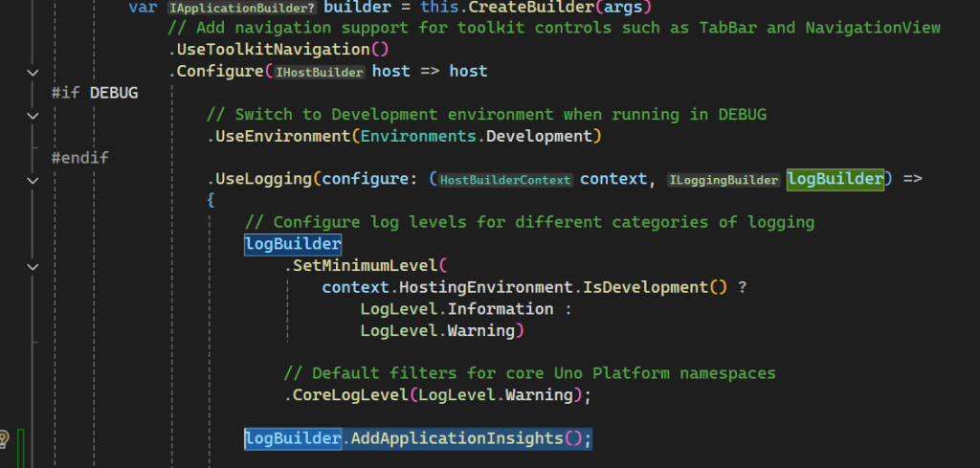Click the builder variable name
The height and width of the screenshot is (468, 980).
tap(356, 8)
